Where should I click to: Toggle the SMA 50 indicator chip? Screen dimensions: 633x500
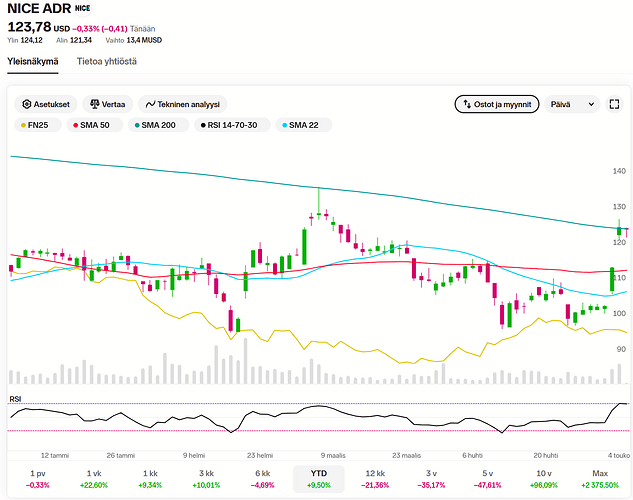[x=94, y=125]
